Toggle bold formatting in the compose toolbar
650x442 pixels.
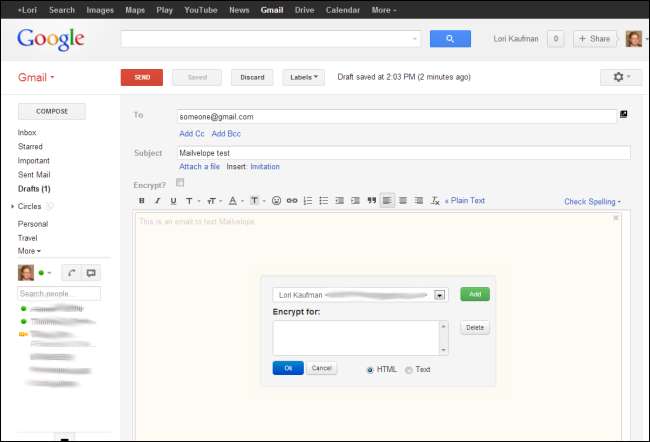(x=141, y=201)
